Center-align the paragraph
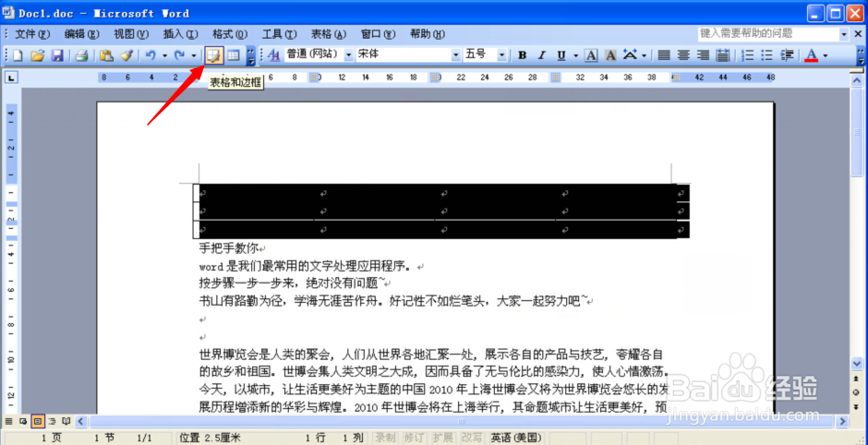Screen dimensions: 868x445 click(684, 55)
